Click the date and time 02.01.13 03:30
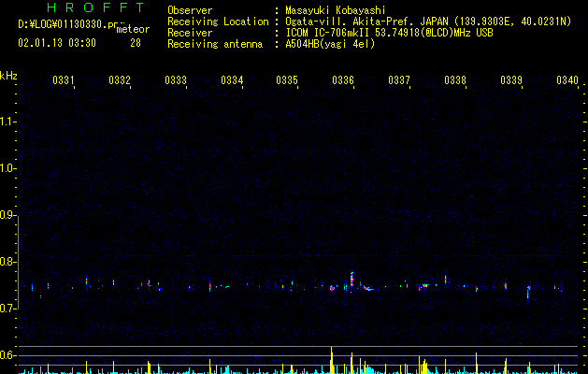This screenshot has width=588, height=374. [x=57, y=43]
